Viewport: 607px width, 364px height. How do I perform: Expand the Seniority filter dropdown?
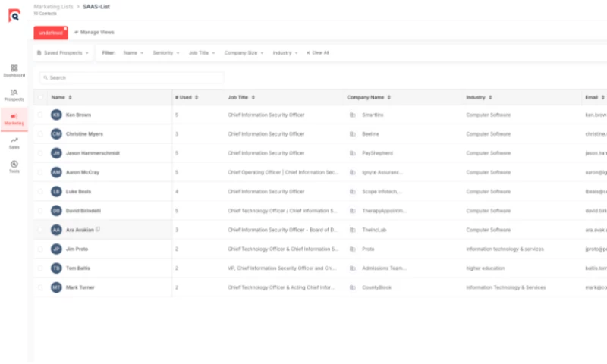166,52
